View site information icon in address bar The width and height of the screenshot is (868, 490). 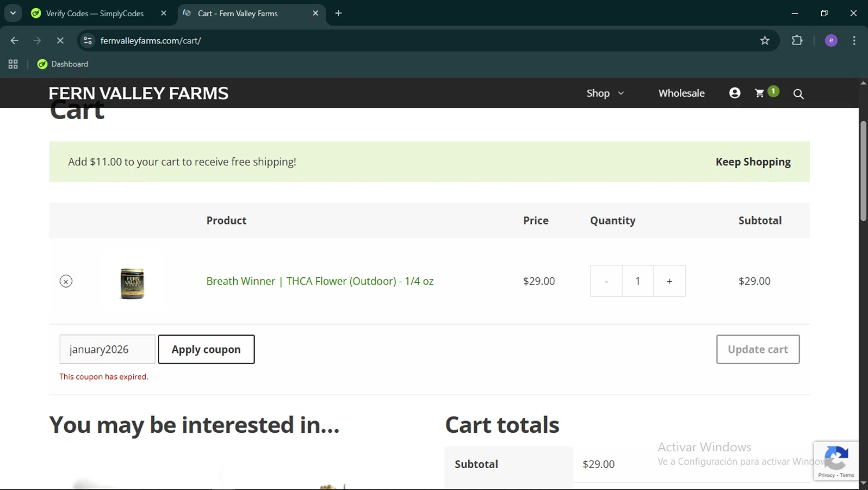88,40
